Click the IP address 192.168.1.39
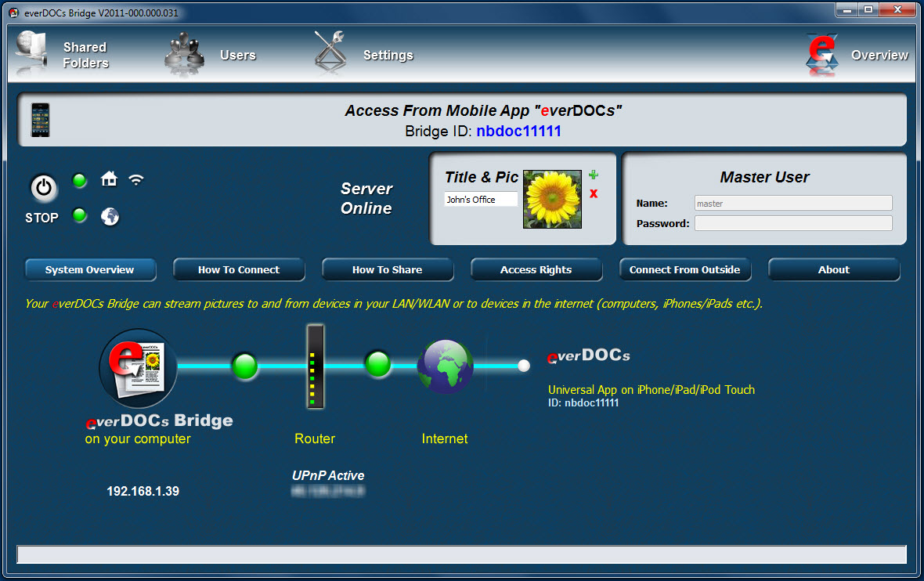The image size is (924, 581). click(143, 492)
